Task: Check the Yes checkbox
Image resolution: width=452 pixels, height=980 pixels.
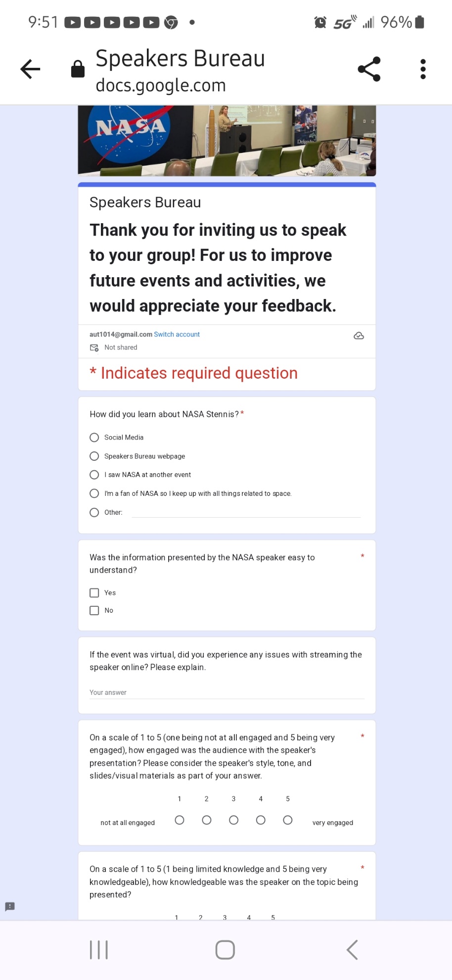Action: pos(94,593)
